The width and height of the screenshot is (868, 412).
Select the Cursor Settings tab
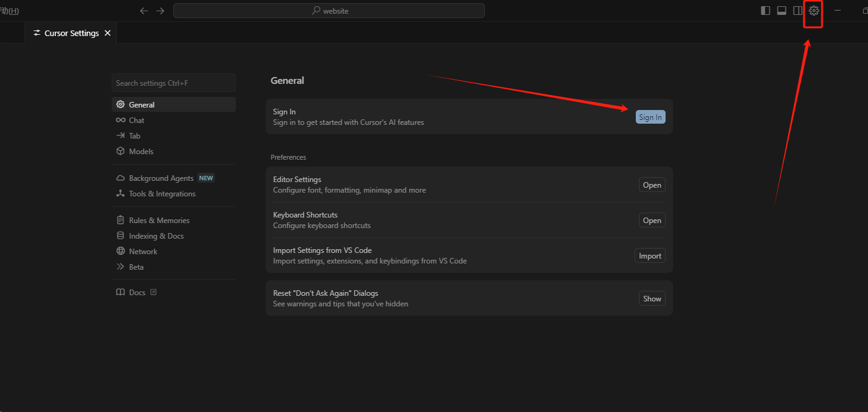coord(71,33)
